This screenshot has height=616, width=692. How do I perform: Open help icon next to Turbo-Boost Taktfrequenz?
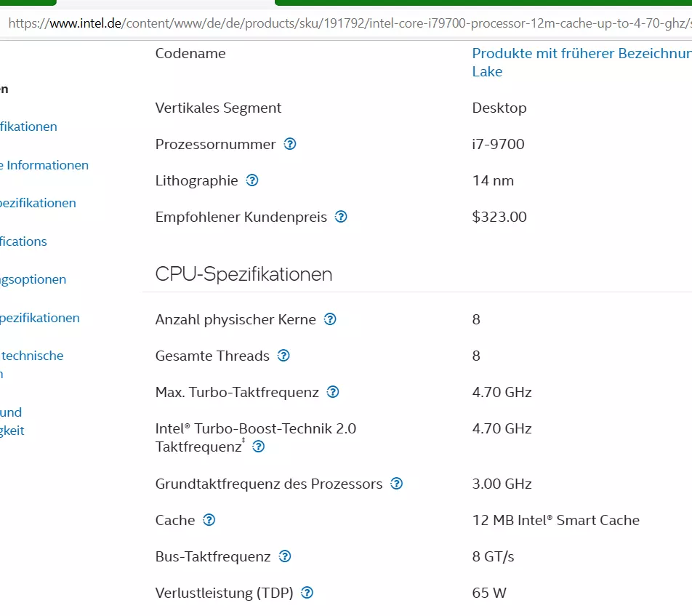pyautogui.click(x=258, y=447)
